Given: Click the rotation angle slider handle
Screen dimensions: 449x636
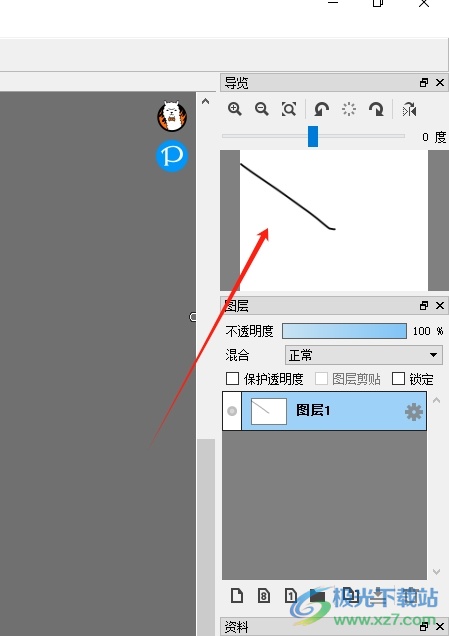Looking at the screenshot, I should tap(313, 136).
